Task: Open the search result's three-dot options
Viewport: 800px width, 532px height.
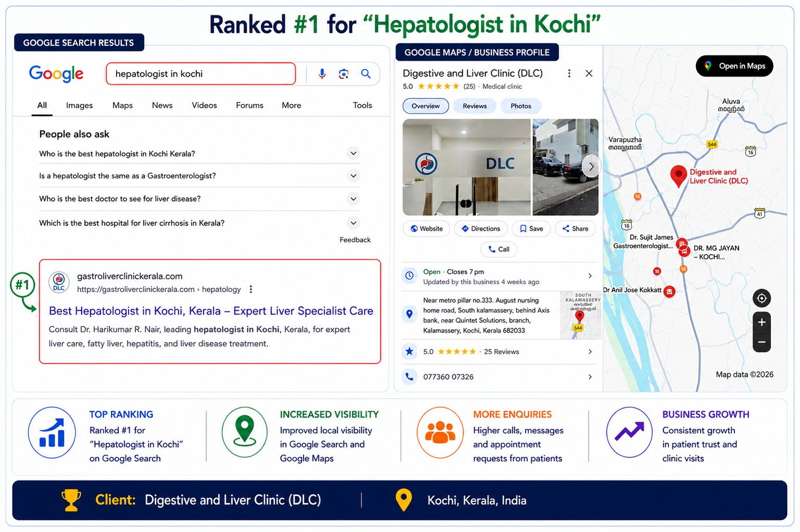Action: 251,289
